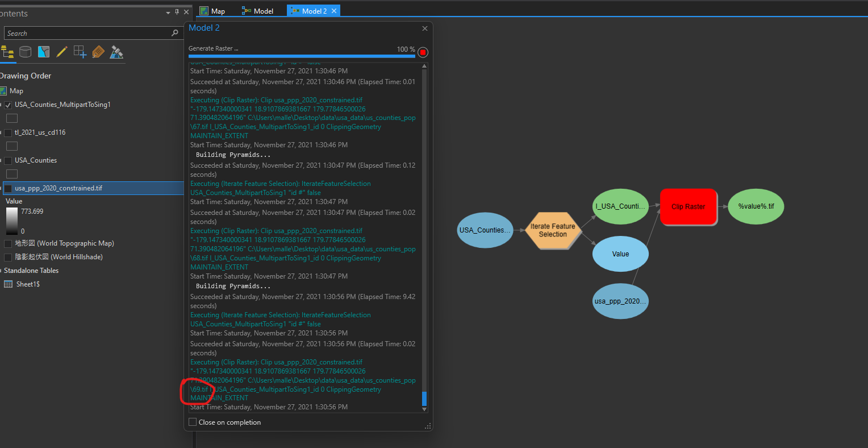Open the List By Perspective Imagery view
Image resolution: width=868 pixels, height=448 pixels.
(x=116, y=52)
